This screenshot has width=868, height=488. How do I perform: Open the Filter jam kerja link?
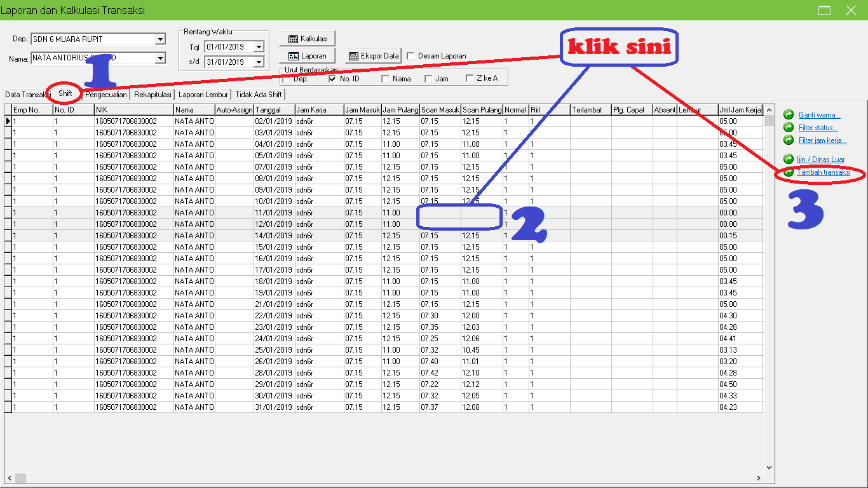822,140
